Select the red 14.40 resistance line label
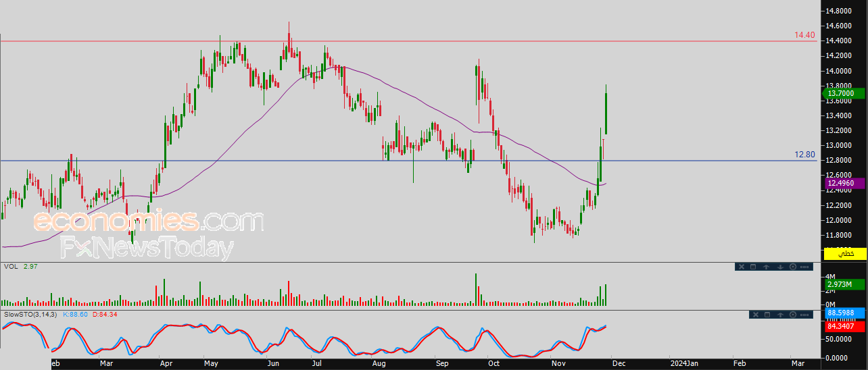 click(804, 35)
